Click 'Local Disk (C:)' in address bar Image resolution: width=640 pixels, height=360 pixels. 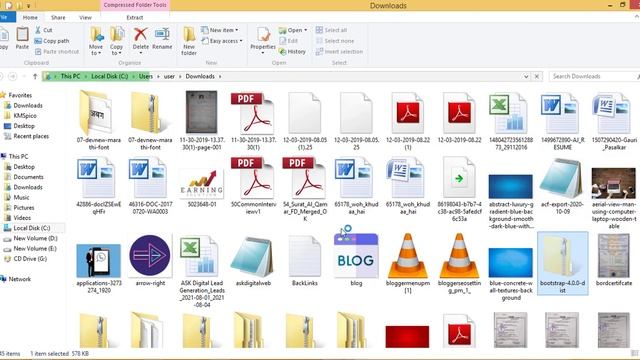[109, 76]
